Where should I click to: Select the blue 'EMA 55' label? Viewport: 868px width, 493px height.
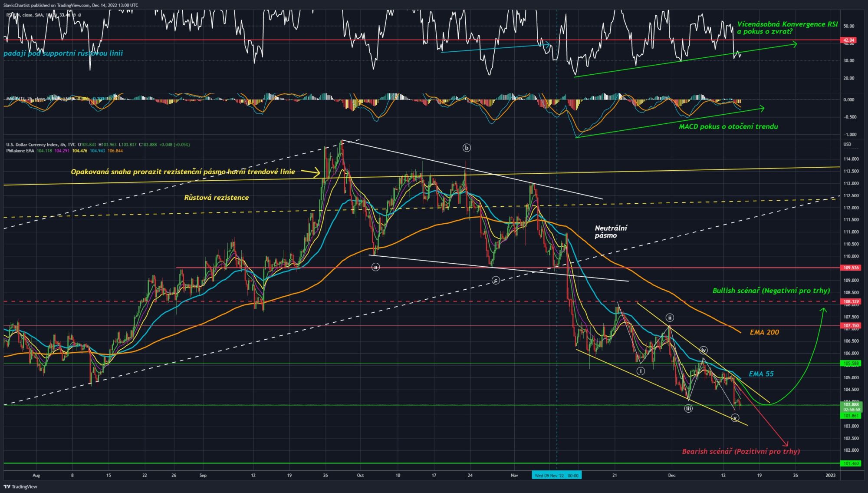click(x=761, y=374)
